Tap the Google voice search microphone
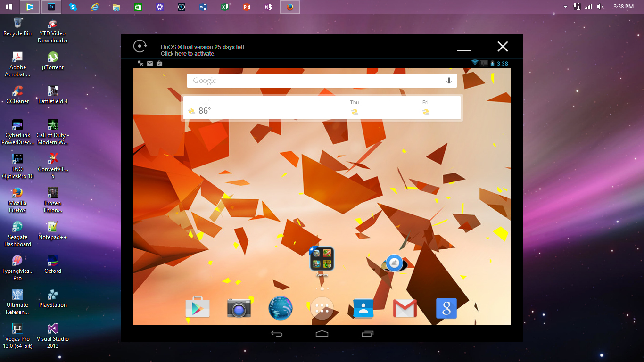 pos(449,81)
